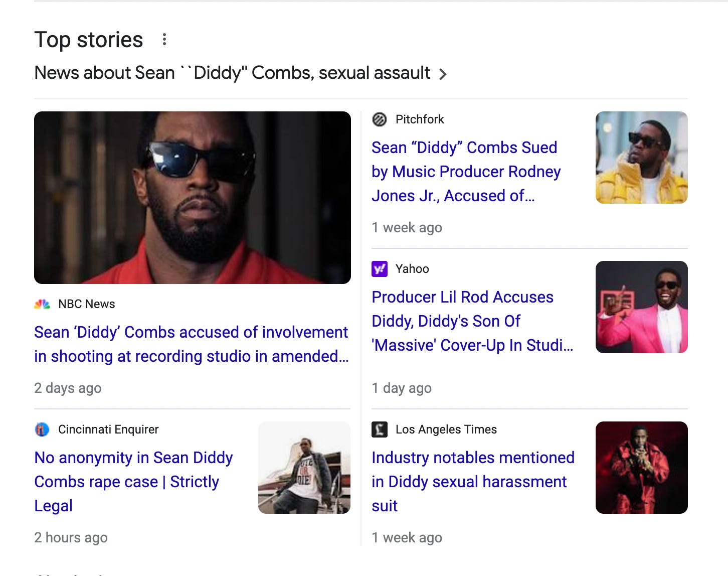Click the Strictly Legal rape case headline

click(x=133, y=482)
